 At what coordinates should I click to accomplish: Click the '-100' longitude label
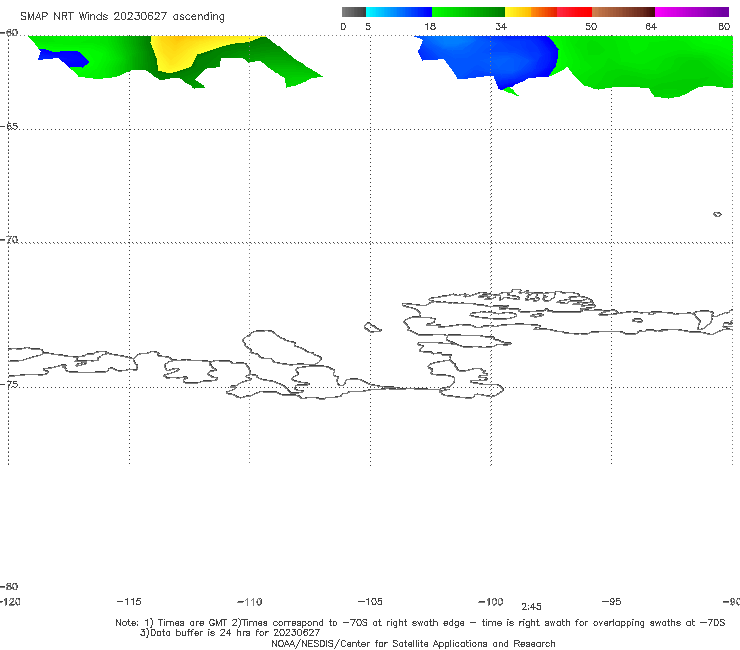coord(491,602)
